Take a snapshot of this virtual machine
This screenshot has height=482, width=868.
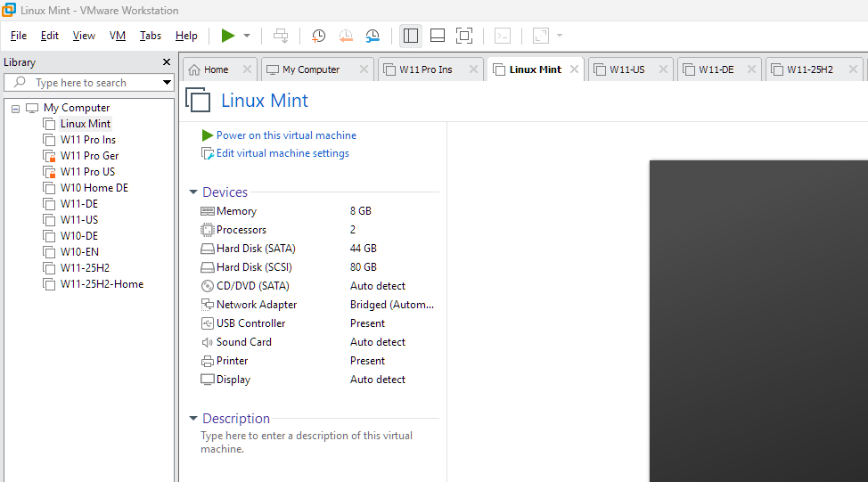[318, 36]
